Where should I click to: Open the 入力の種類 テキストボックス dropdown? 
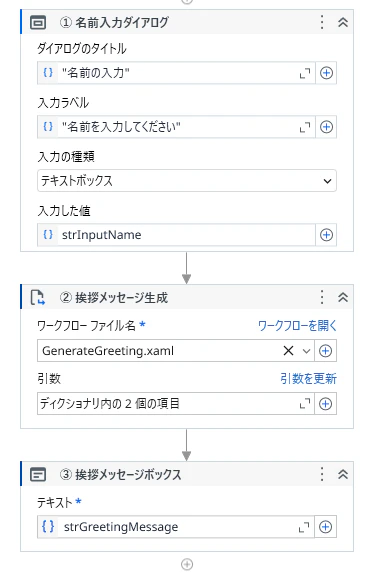(187, 181)
